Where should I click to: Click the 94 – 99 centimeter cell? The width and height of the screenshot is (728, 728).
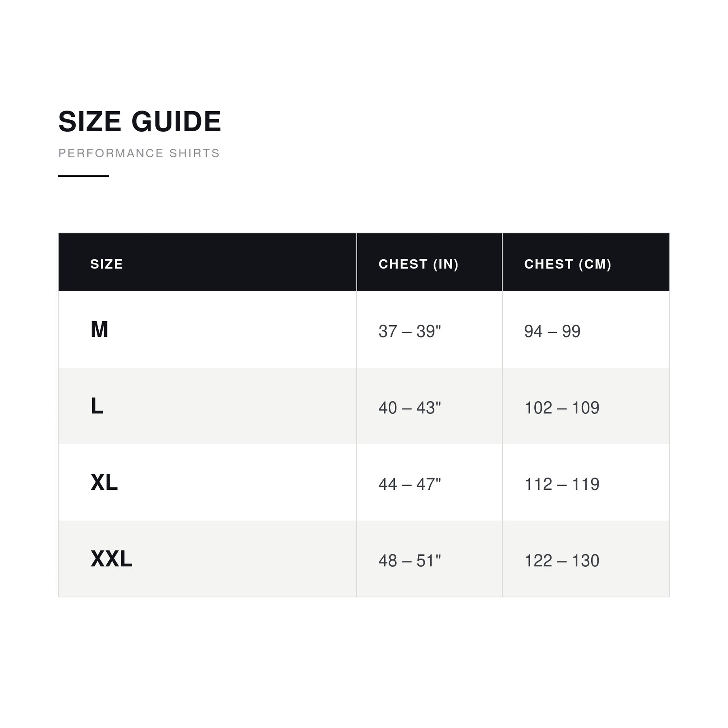(x=552, y=331)
